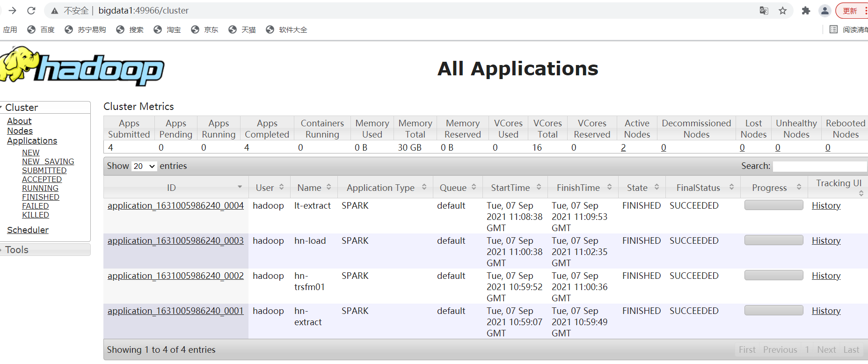Open History for hn-extract application
The height and width of the screenshot is (364, 868).
[826, 311]
